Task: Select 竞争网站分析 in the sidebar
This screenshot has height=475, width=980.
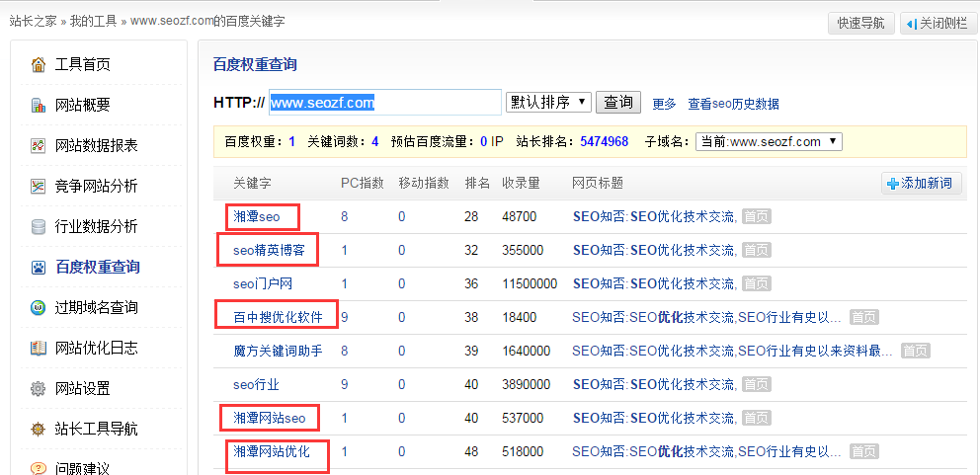Action: (x=96, y=187)
